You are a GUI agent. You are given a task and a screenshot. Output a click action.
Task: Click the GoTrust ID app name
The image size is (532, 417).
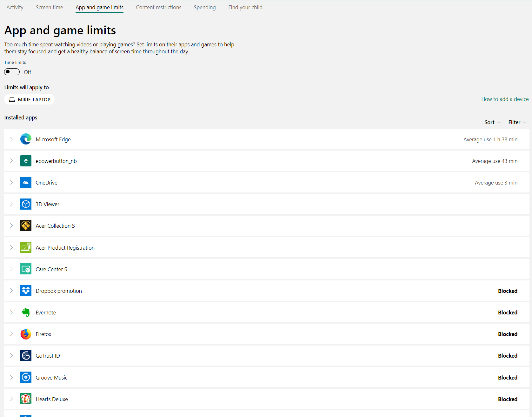click(48, 356)
